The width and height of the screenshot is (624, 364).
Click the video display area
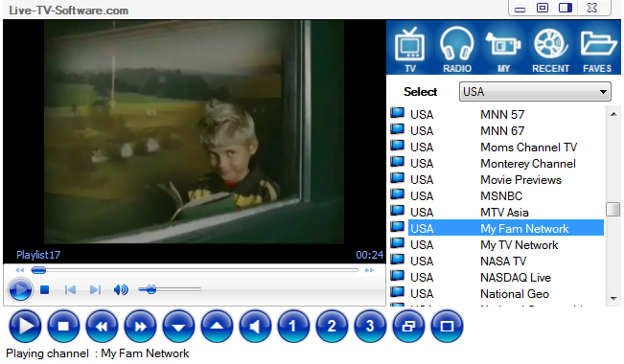pos(194,132)
